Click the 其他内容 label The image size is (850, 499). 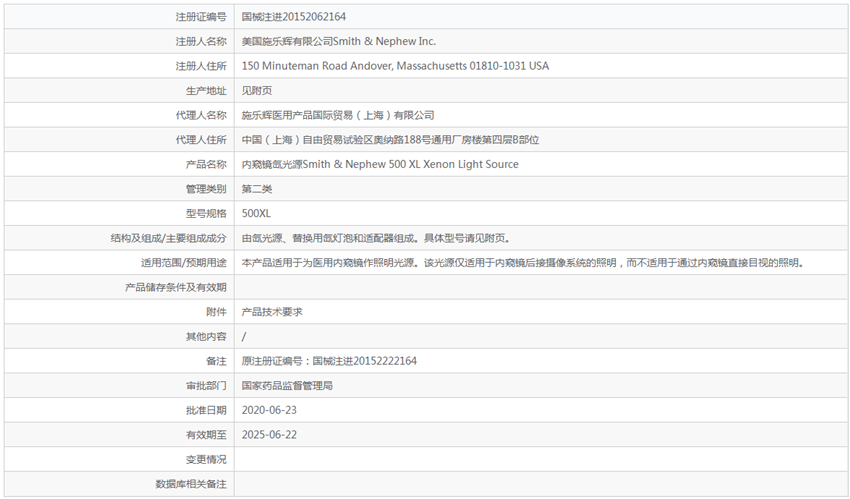[206, 336]
